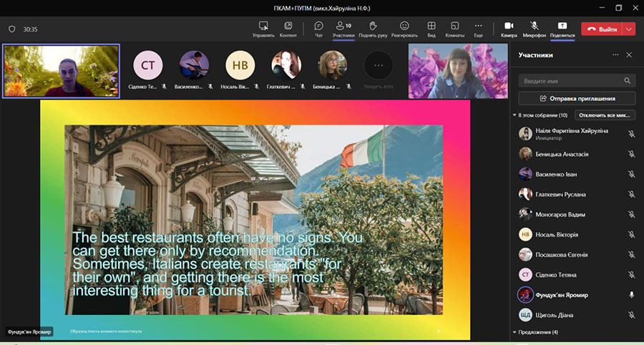Open the Контент pop-out icon
This screenshot has height=345, width=644.
[288, 26]
